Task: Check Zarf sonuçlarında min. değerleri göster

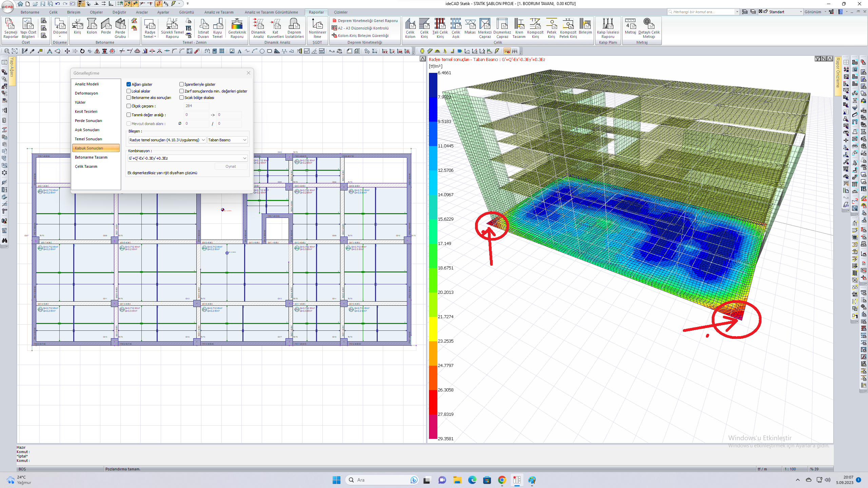Action: (182, 91)
